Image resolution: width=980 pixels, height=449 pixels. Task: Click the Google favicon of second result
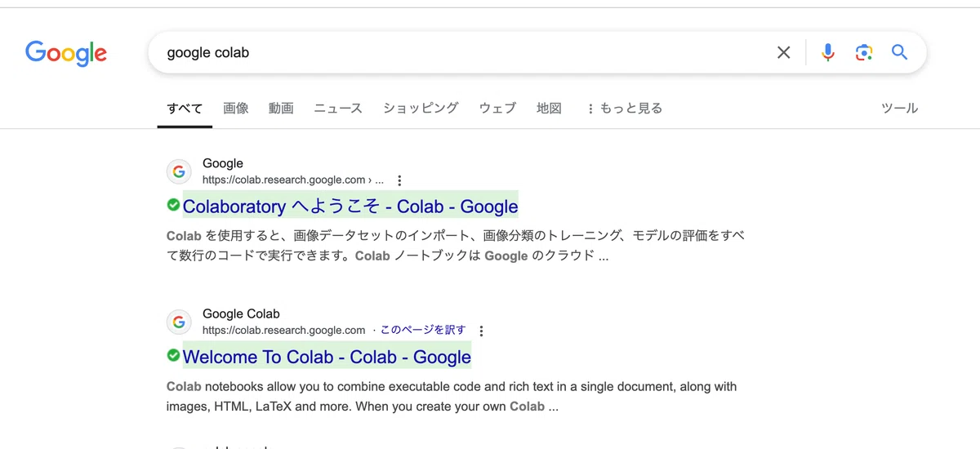point(179,322)
